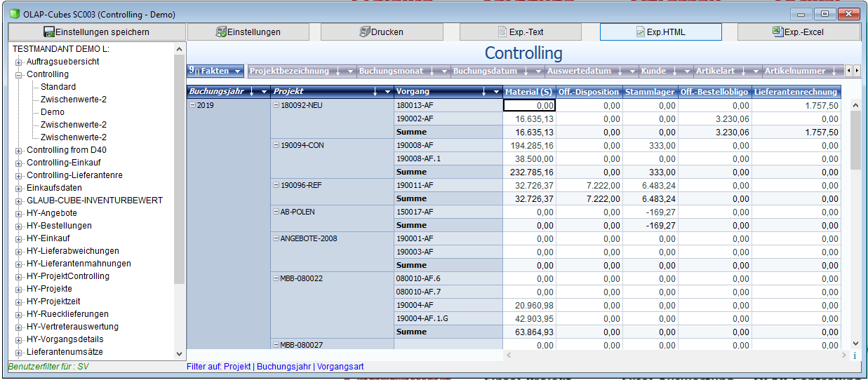Select Standard view in Controlling tree
868x380 pixels.
coord(58,87)
